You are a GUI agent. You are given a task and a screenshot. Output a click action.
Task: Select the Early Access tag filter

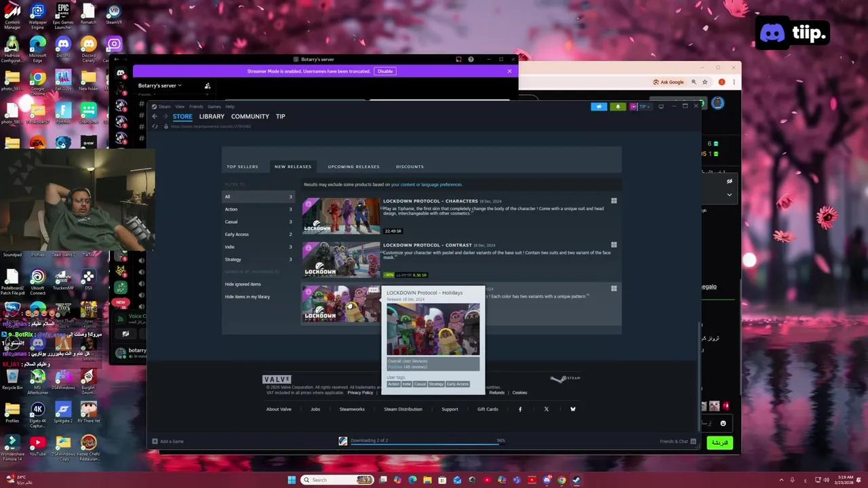[258, 235]
